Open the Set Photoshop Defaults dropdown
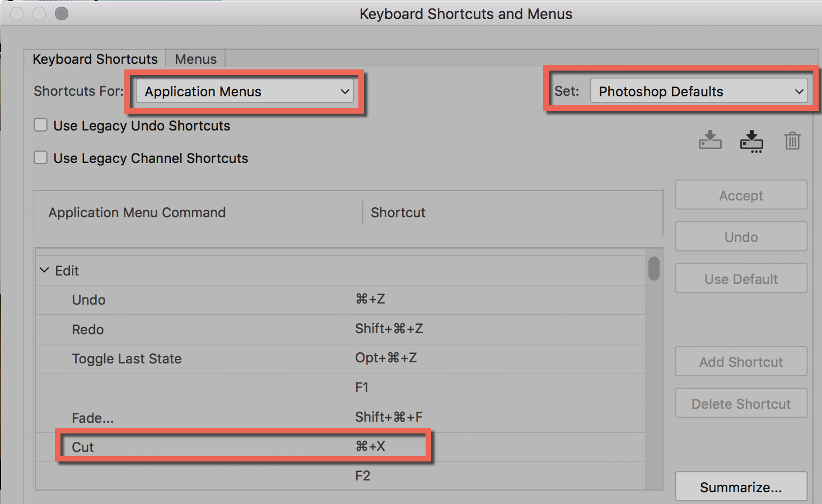Screen dimensions: 822x504 699,91
